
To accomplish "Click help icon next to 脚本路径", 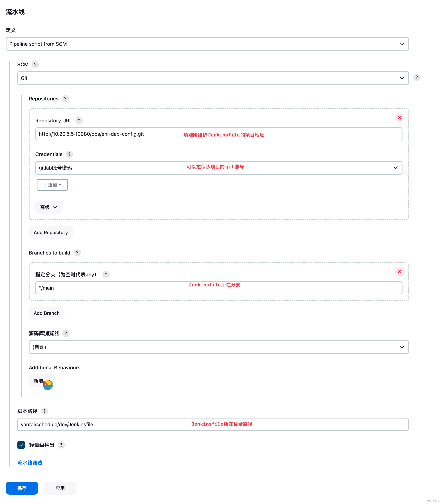I will point(44,411).
